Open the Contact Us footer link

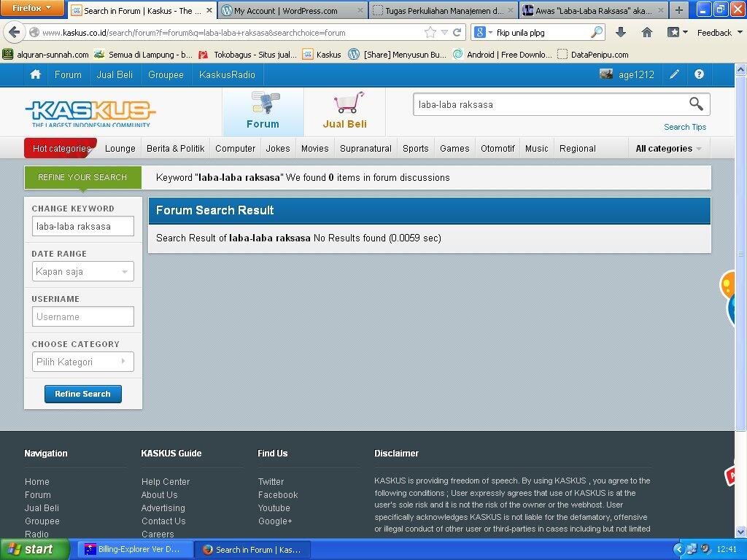coord(163,521)
